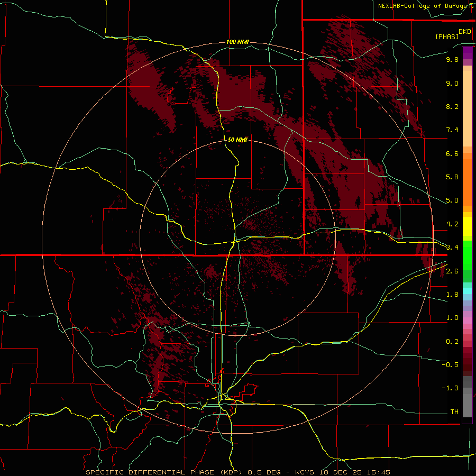
Task: Click the TH threshold label
Action: pos(454,412)
